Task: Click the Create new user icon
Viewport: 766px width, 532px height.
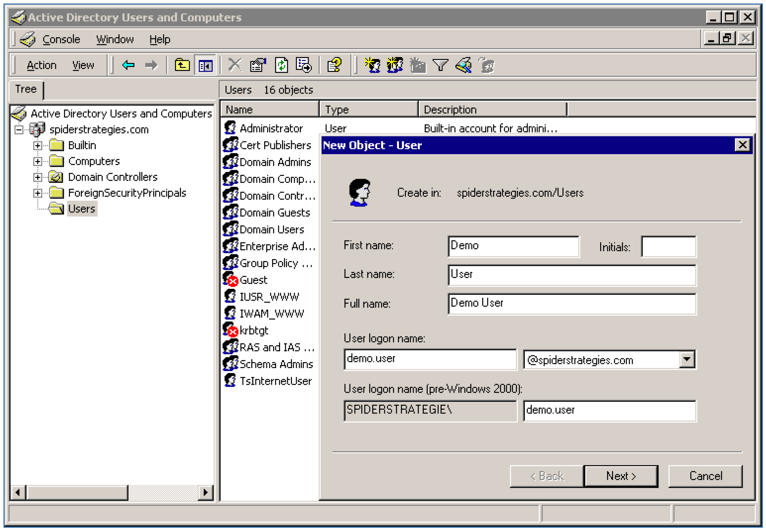Action: point(373,65)
